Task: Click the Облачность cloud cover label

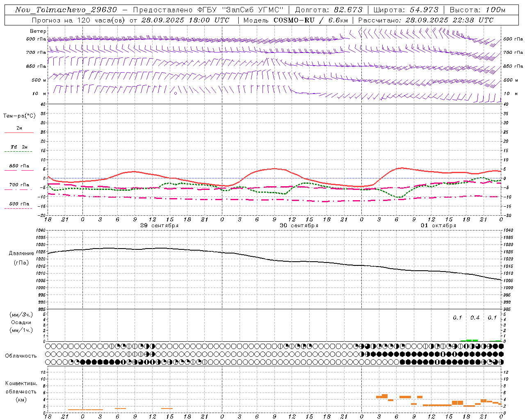Action: 21,356
